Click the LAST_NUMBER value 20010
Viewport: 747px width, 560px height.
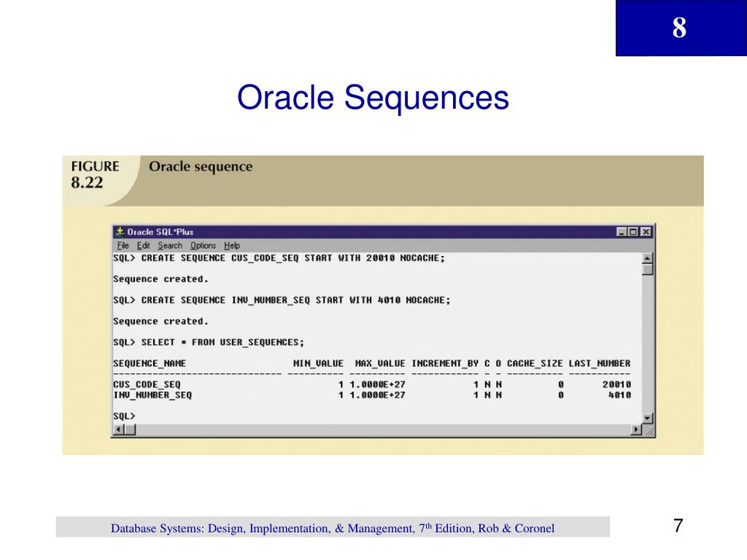click(x=616, y=384)
